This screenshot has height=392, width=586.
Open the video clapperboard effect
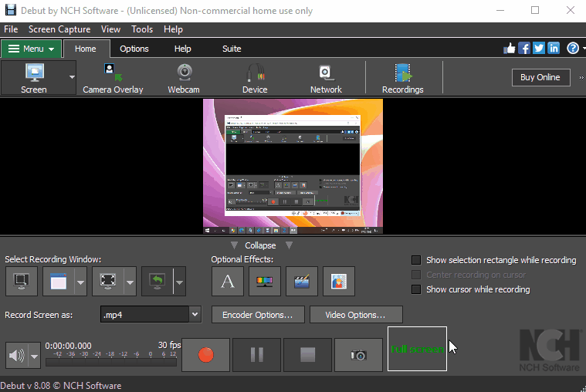click(302, 282)
